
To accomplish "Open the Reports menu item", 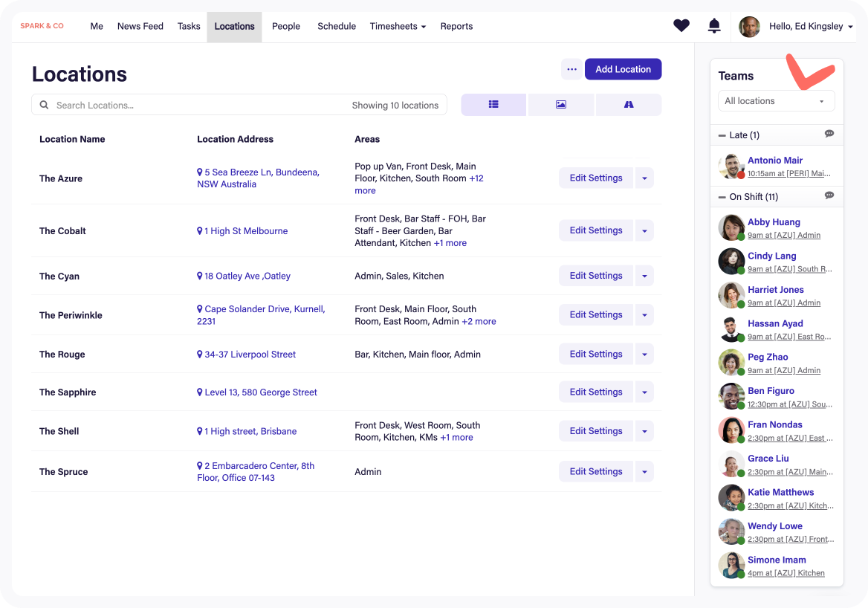I will pos(456,26).
